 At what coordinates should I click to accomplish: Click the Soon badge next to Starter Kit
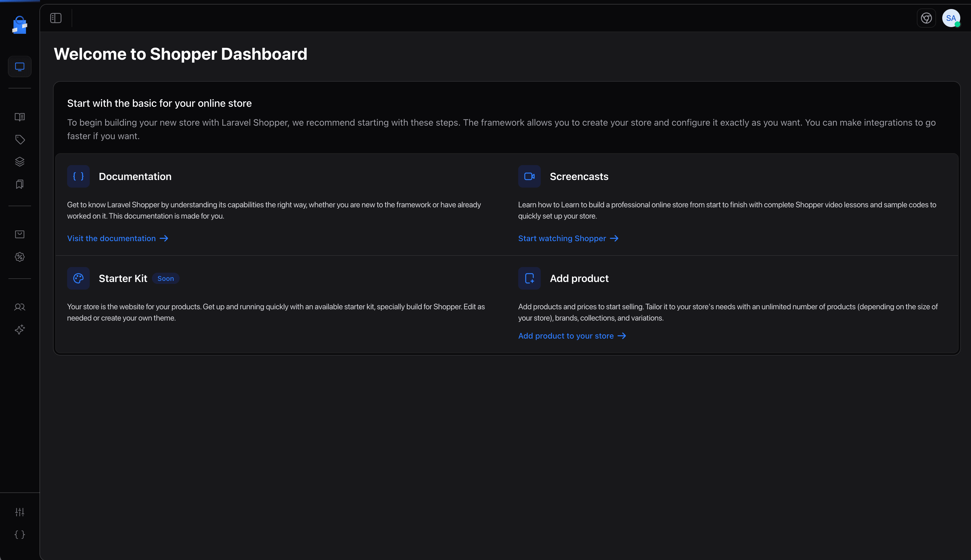pos(166,278)
